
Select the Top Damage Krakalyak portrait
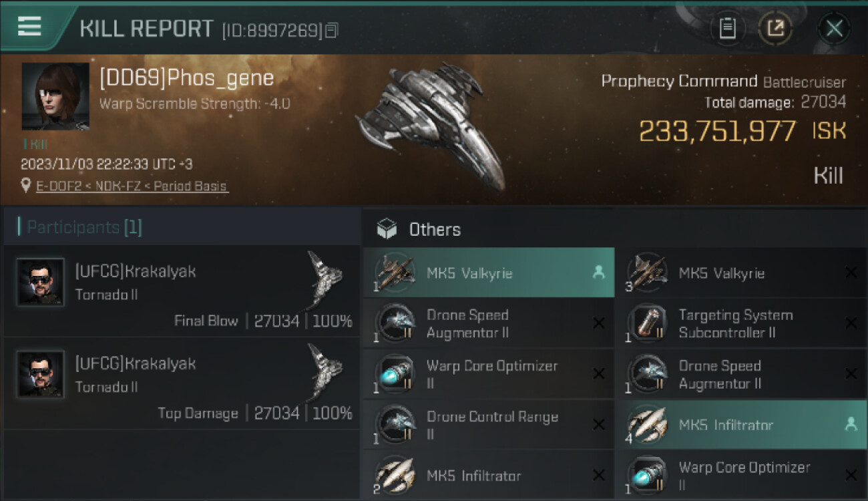(41, 374)
